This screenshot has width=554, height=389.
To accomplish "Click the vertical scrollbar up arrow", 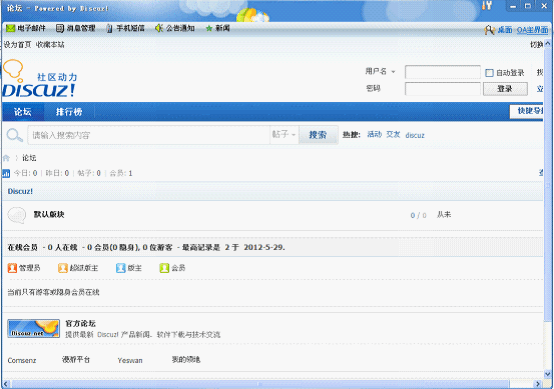I will tap(548, 43).
